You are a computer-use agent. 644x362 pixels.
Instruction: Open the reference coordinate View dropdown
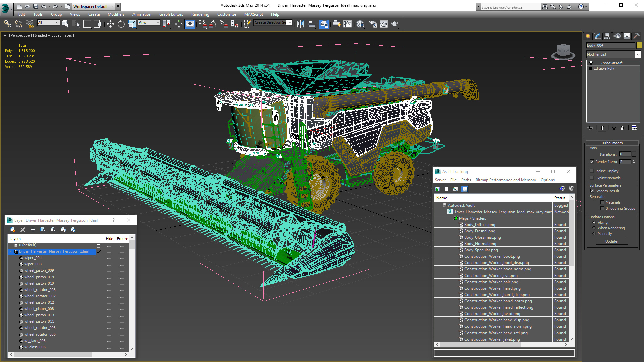pyautogui.click(x=149, y=23)
